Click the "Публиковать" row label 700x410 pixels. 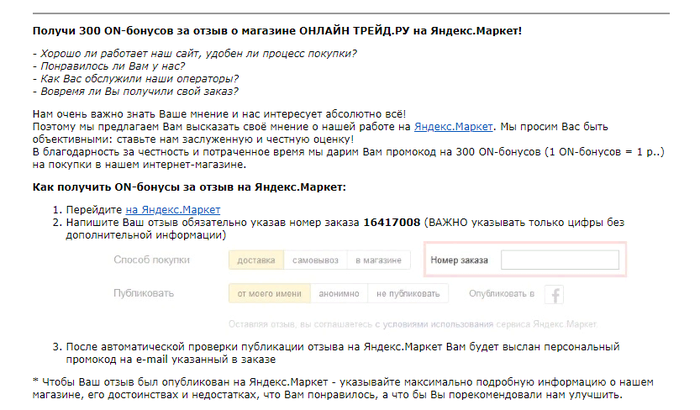point(146,294)
